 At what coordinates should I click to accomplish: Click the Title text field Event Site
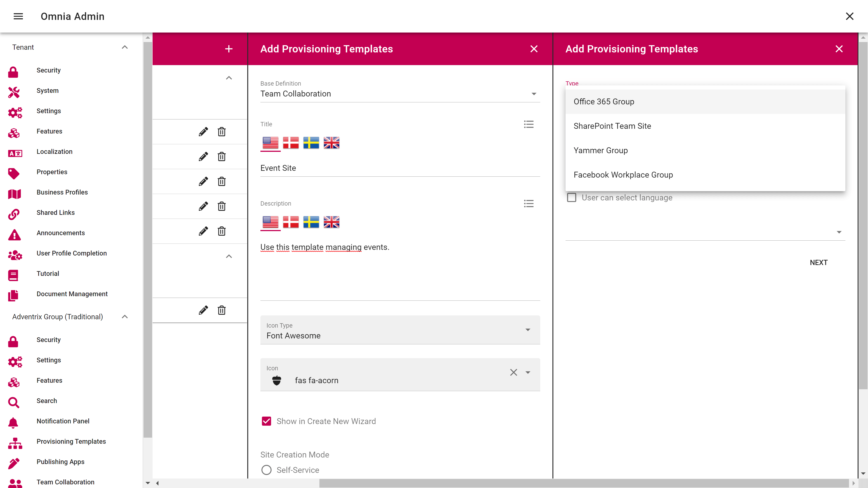point(400,168)
